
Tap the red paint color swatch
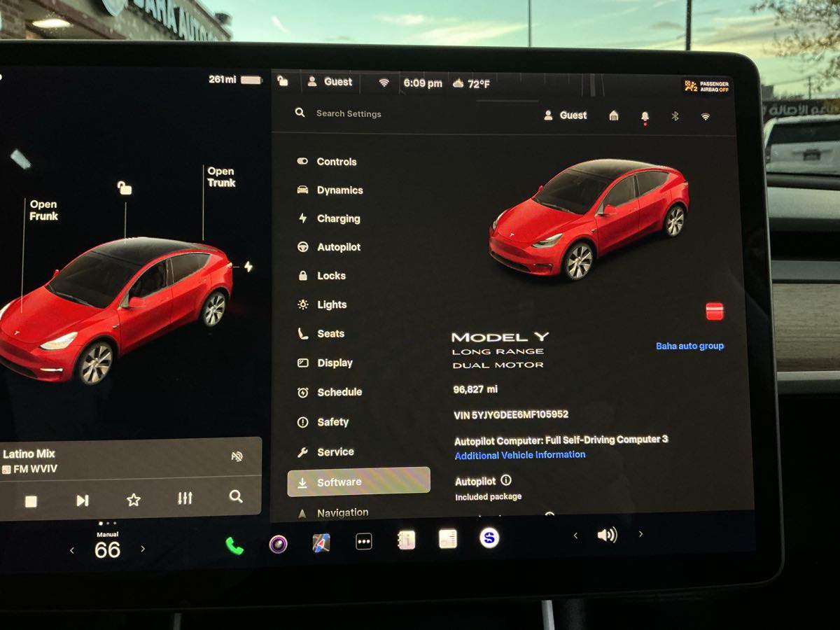click(x=715, y=311)
